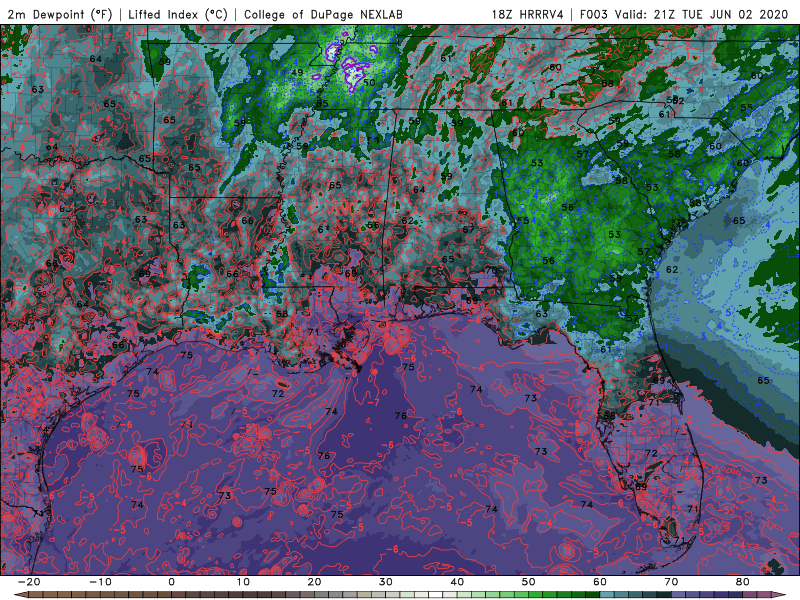
Task: Click the '-20' color bar label
Action: 29,582
